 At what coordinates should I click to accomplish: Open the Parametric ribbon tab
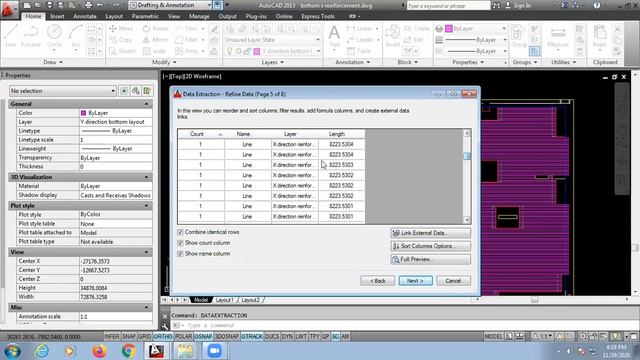pyautogui.click(x=145, y=16)
